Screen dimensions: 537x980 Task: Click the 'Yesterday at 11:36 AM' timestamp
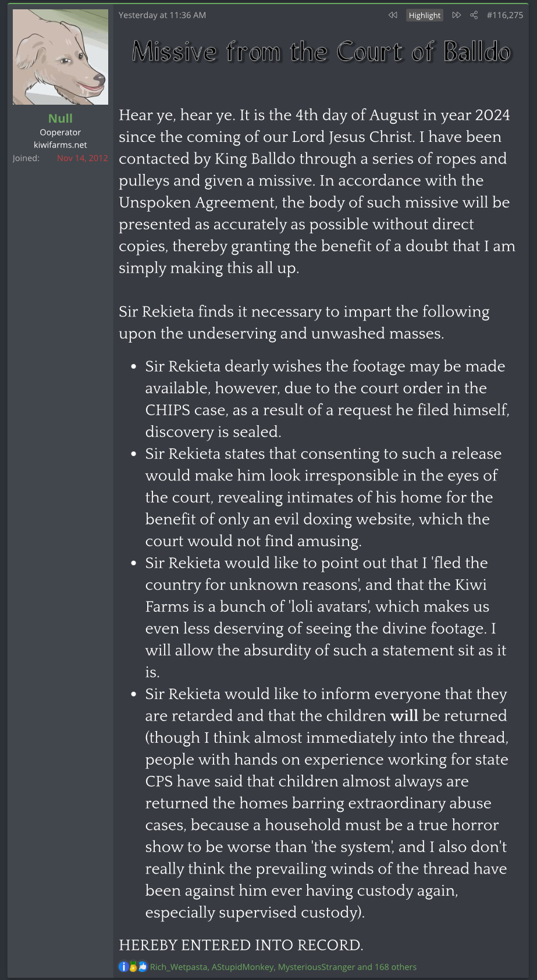tap(162, 15)
